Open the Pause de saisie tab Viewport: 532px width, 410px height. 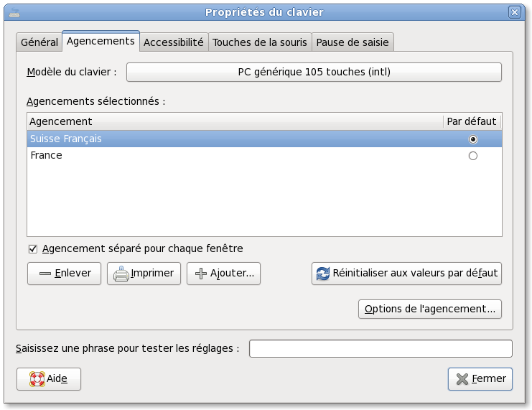click(x=353, y=42)
